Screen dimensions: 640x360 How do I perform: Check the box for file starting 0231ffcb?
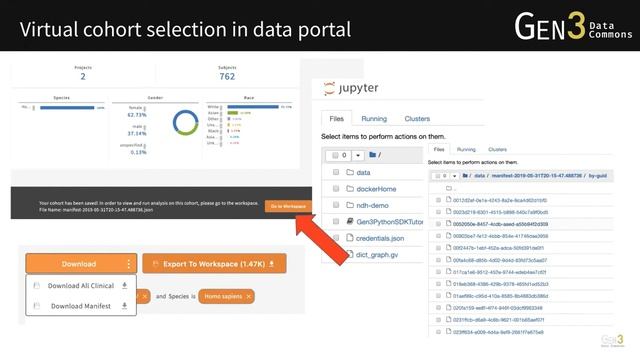(x=438, y=320)
